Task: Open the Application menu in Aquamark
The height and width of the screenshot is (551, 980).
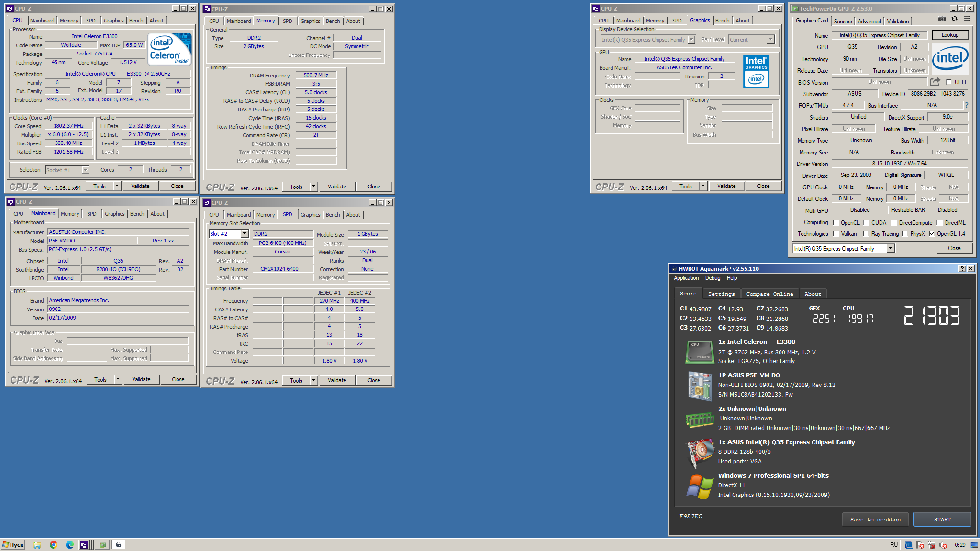Action: pyautogui.click(x=686, y=278)
